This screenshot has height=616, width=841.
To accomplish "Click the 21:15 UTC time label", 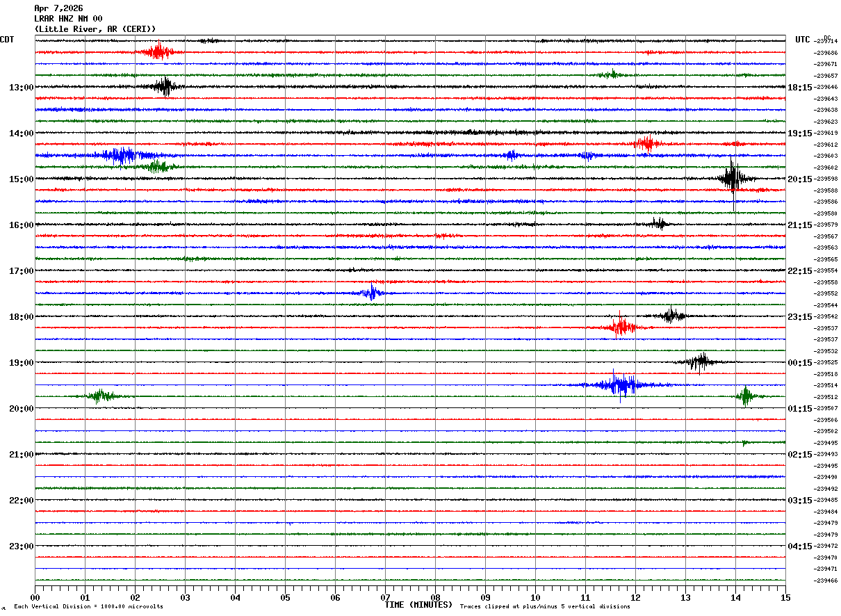I will [800, 225].
